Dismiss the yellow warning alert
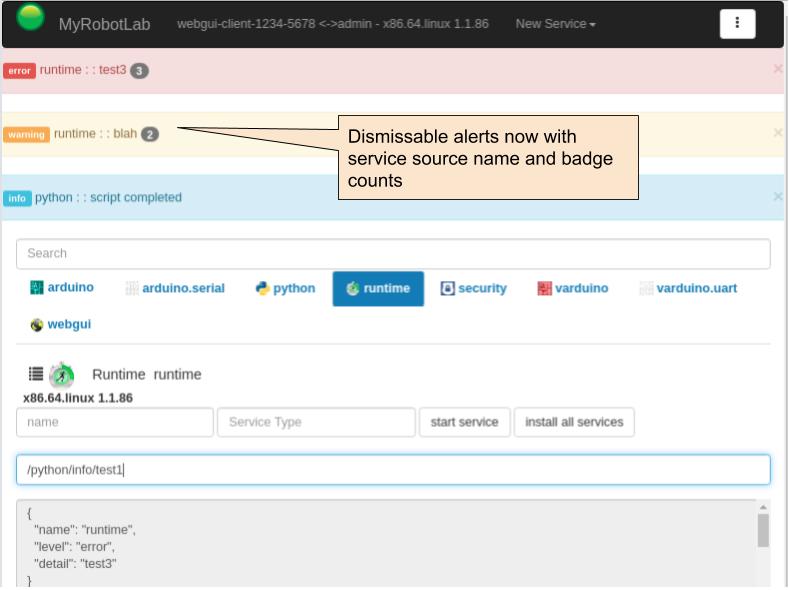The image size is (789, 590). [x=778, y=133]
